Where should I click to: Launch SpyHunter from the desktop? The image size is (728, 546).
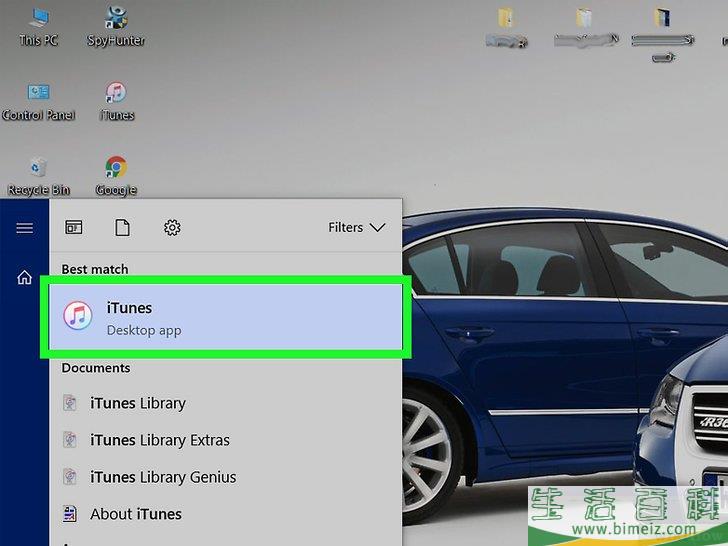pos(116,26)
